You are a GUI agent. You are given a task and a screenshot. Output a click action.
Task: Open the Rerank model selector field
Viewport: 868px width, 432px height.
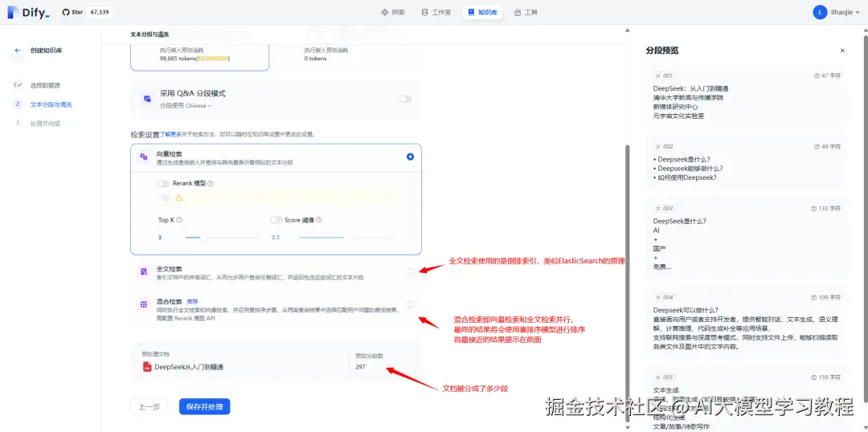[x=276, y=198]
